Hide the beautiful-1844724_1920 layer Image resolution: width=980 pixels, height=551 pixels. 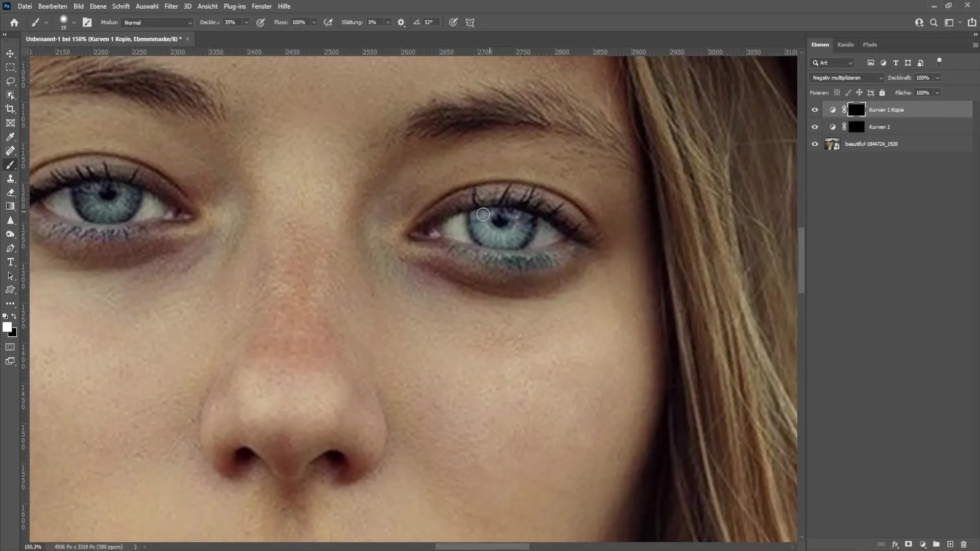click(815, 144)
